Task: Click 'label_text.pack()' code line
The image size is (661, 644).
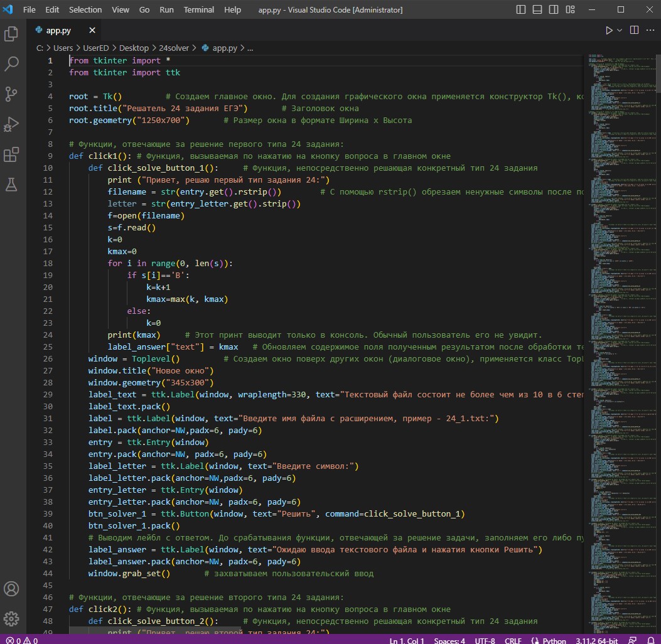Action: (x=129, y=406)
